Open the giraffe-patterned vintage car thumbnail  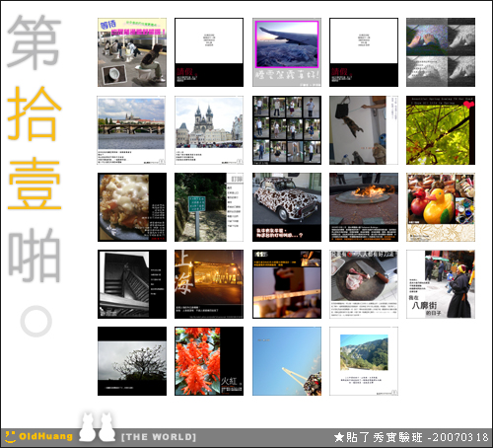(x=287, y=207)
